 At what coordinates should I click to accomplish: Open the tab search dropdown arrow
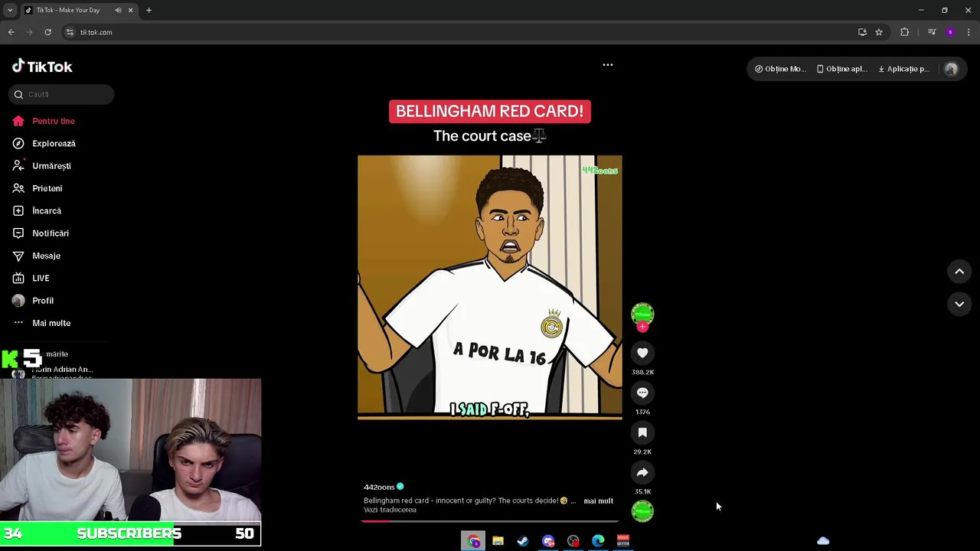click(x=9, y=10)
